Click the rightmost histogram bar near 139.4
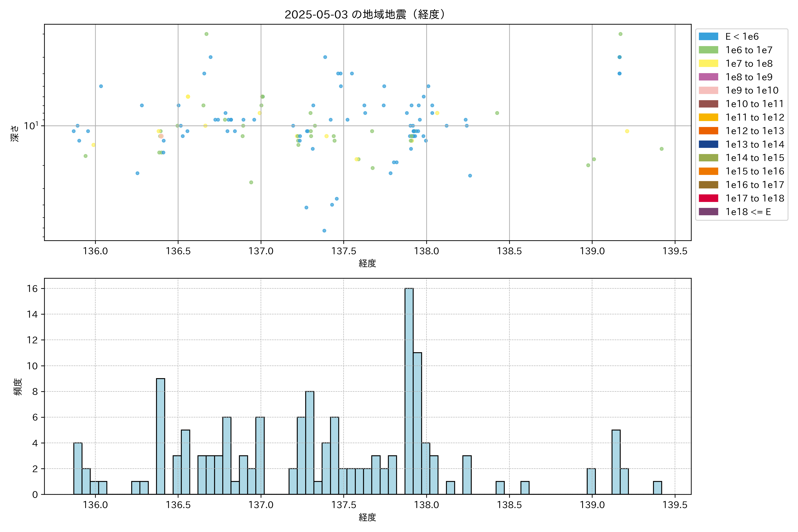The height and width of the screenshot is (532, 798). 657,487
